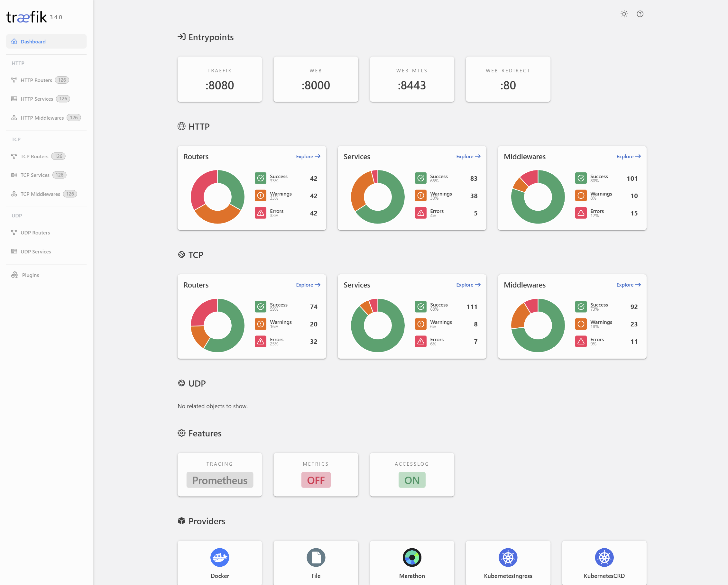Click the Marathon provider icon

[x=411, y=557]
